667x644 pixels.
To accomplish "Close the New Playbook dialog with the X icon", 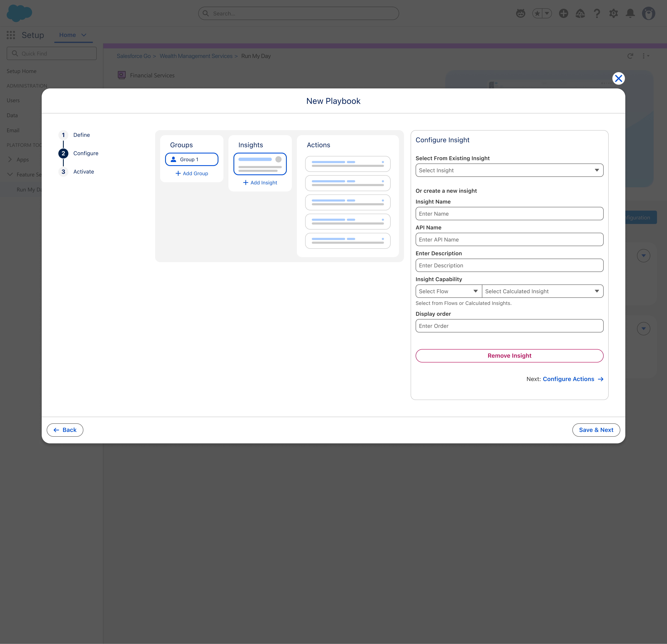I will point(618,78).
